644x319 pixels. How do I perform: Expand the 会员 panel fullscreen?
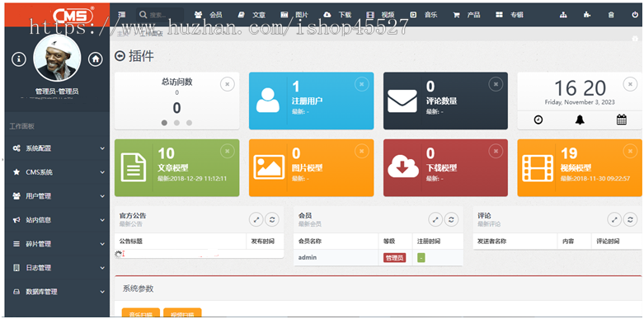435,219
